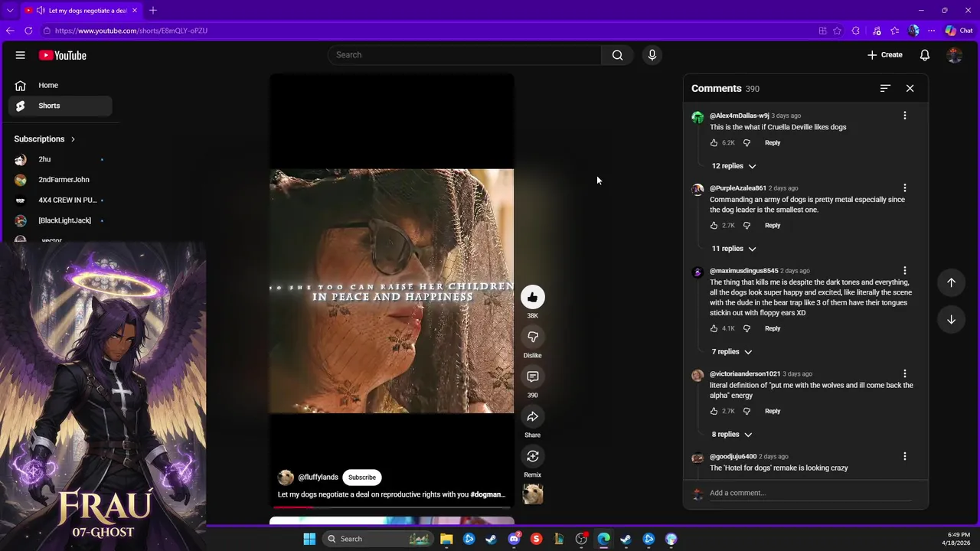980x551 pixels.
Task: Click the Short's red progress bar
Action: (x=392, y=507)
